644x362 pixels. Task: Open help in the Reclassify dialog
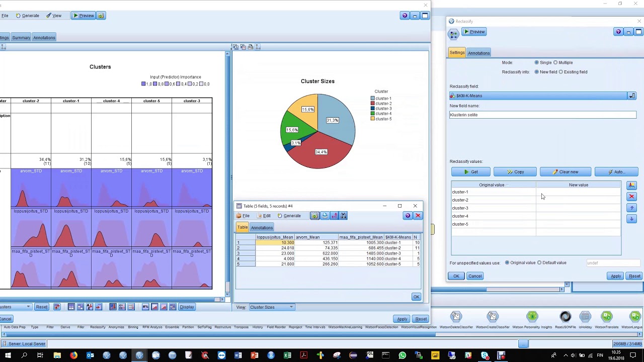pos(618,32)
